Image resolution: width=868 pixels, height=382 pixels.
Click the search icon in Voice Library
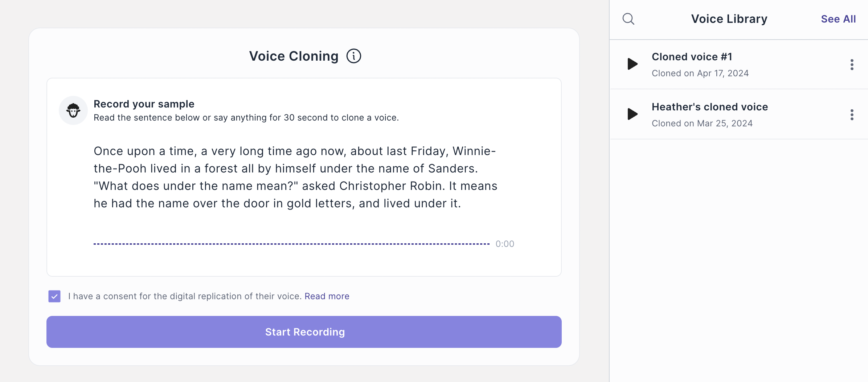629,19
